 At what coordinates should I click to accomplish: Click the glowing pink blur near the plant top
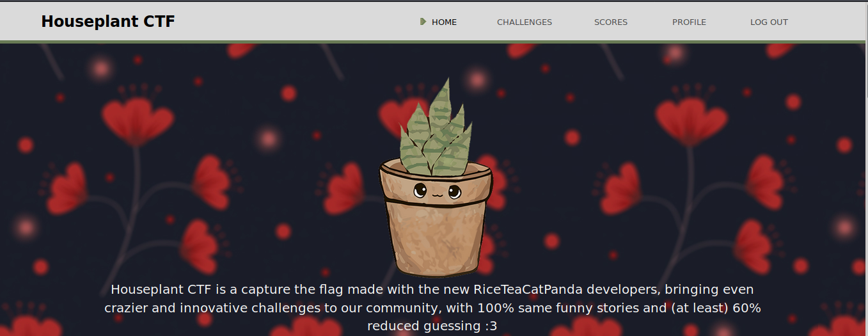(x=477, y=80)
